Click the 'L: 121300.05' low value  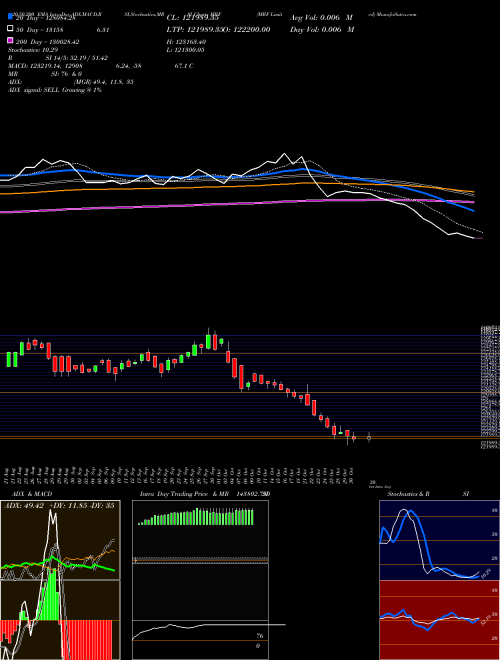[x=185, y=50]
